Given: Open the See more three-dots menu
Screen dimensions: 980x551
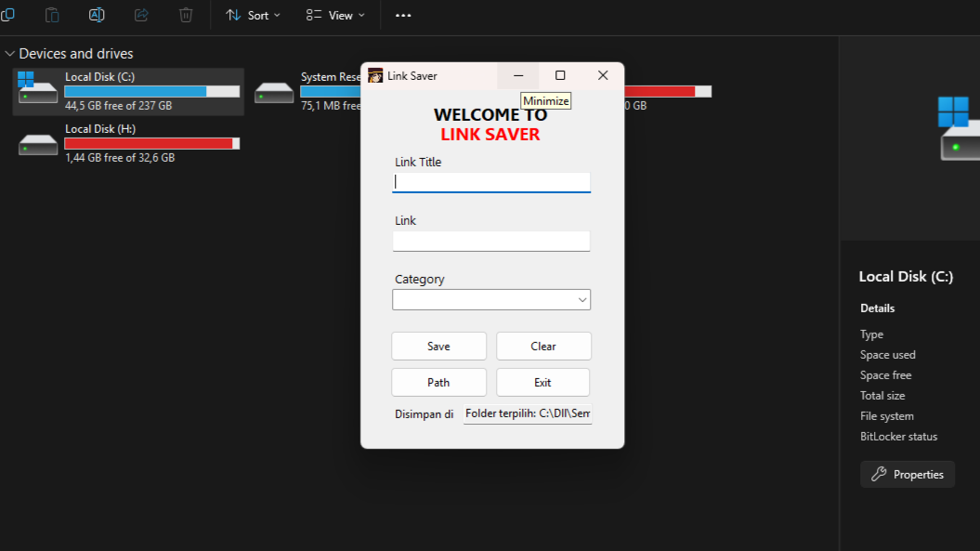Looking at the screenshot, I should [403, 15].
